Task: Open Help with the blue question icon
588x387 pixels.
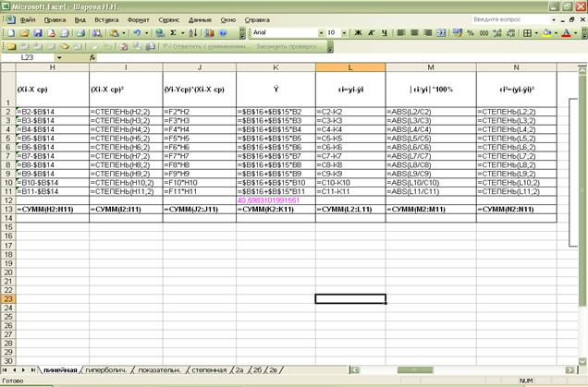Action: (x=223, y=33)
